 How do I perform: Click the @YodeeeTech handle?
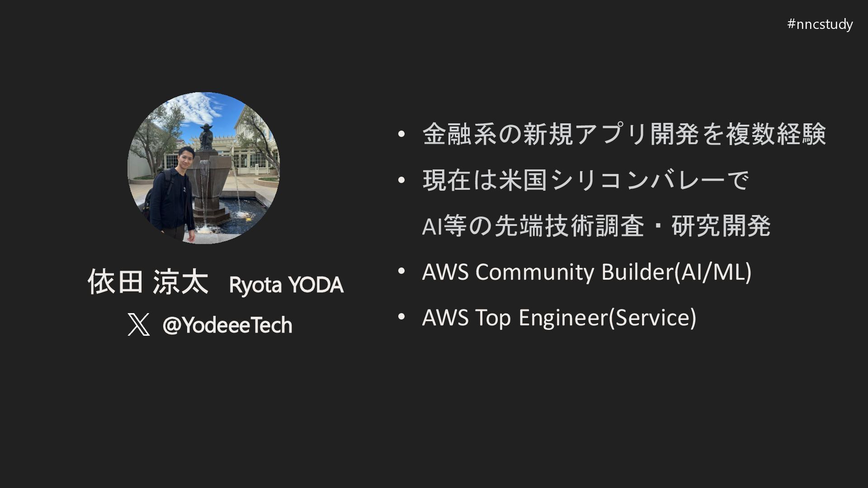(x=227, y=325)
